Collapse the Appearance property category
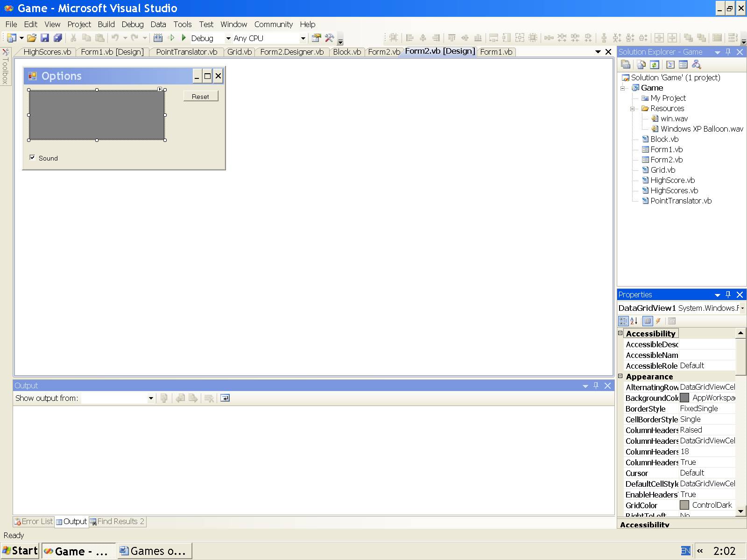Screen dimensions: 747x560 pos(620,376)
